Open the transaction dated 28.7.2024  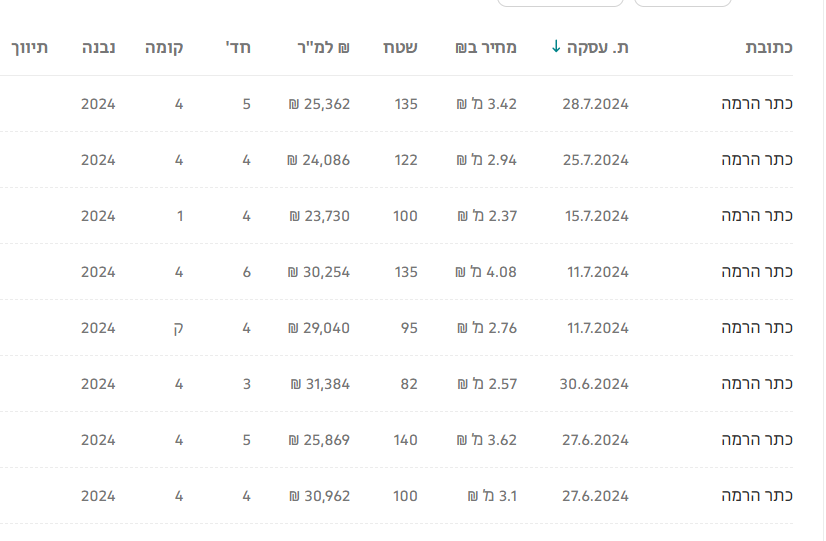[x=595, y=104]
